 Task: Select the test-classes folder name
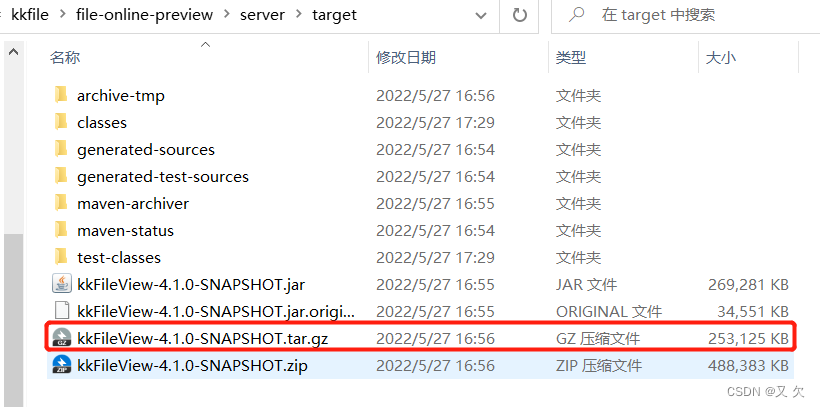[x=119, y=257]
